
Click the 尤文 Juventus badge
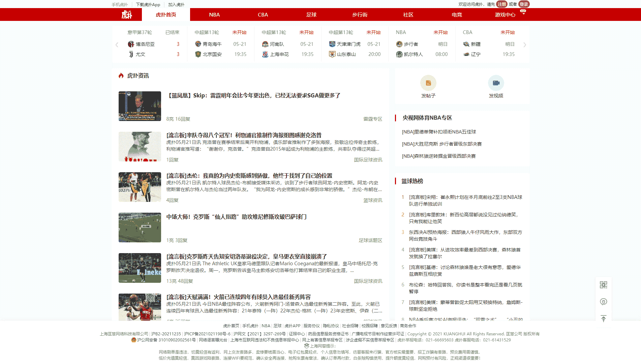pos(131,54)
